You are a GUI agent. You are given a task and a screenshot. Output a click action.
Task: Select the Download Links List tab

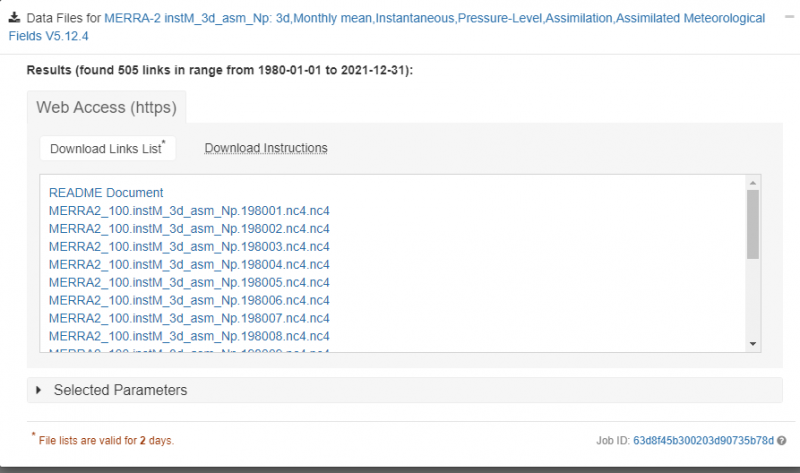[x=107, y=148]
